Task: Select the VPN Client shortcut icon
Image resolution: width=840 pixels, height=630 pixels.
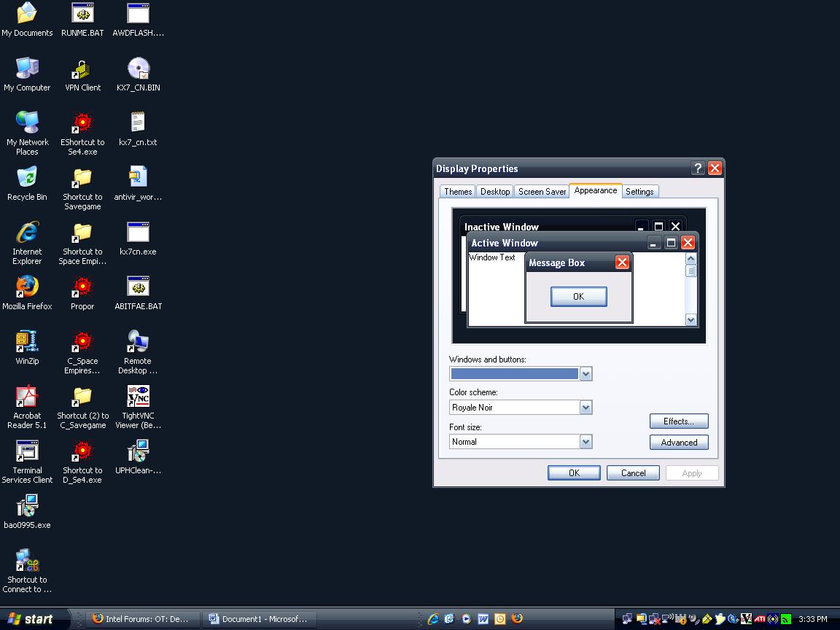Action: pyautogui.click(x=82, y=69)
